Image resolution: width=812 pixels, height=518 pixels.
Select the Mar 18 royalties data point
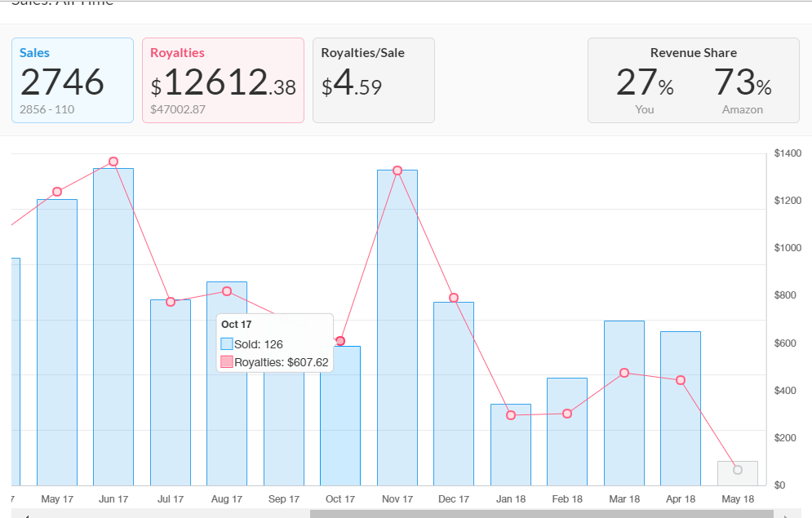624,373
